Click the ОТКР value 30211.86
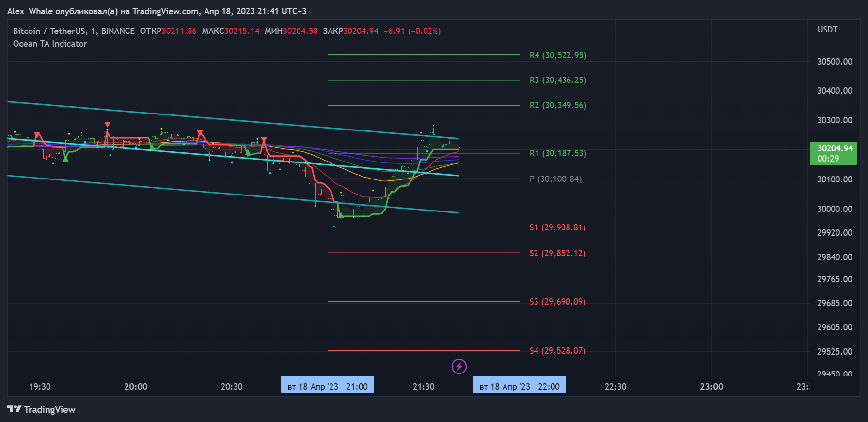 (179, 31)
